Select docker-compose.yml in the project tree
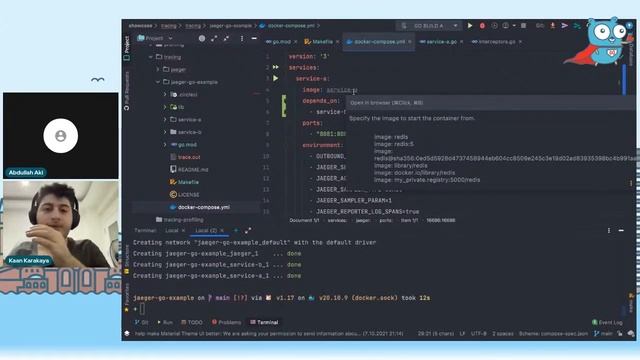This screenshot has height=360, width=640. point(200,207)
